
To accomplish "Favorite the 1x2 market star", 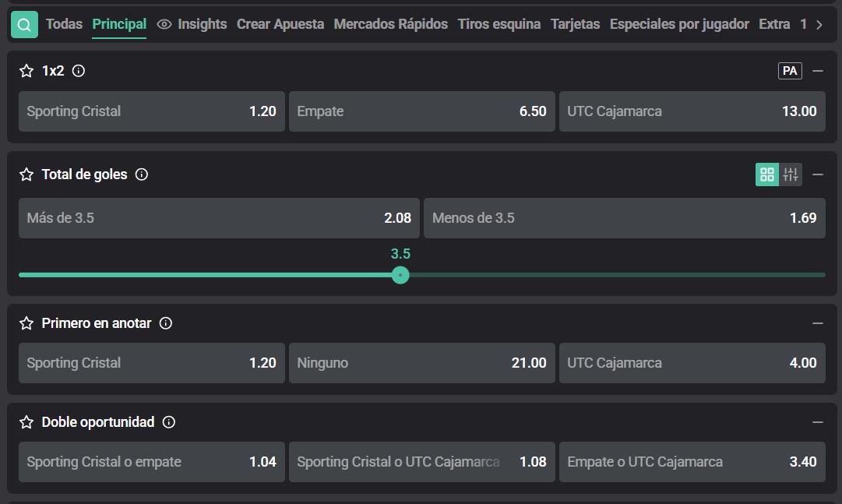I will [x=26, y=71].
